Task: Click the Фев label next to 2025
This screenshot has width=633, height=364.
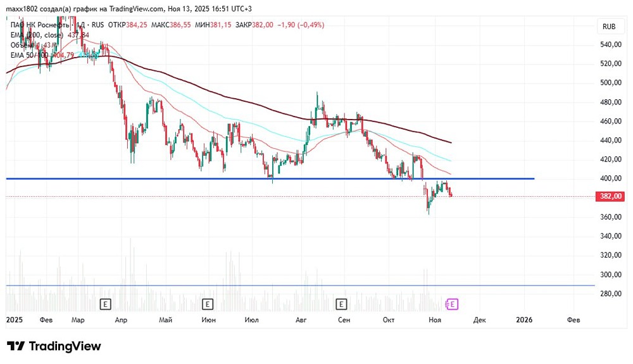Action: [x=46, y=320]
